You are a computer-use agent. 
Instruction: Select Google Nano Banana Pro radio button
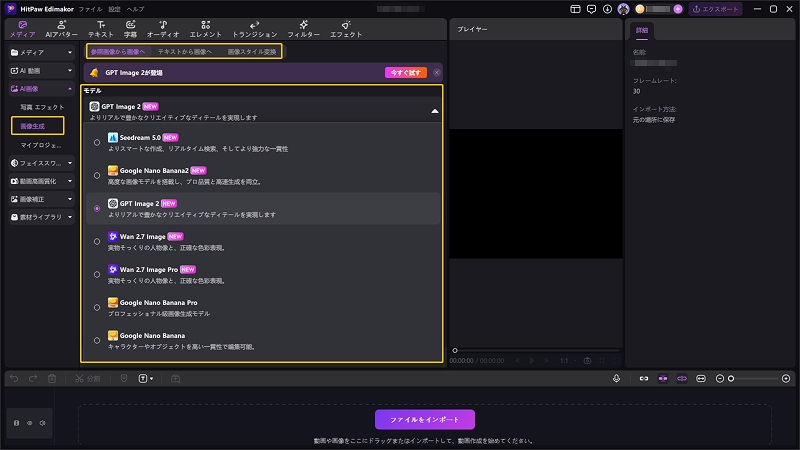click(x=97, y=308)
